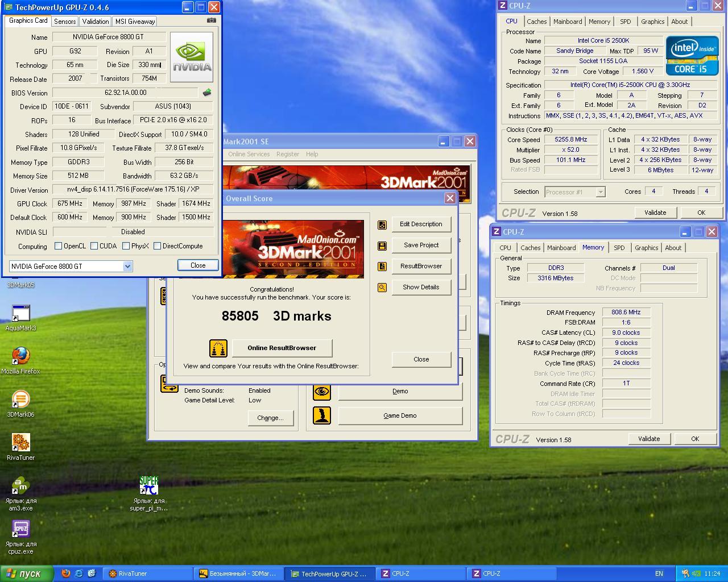This screenshot has height=582, width=728.
Task: Click the NVIDIA logo in GPU-Z
Action: [192, 57]
